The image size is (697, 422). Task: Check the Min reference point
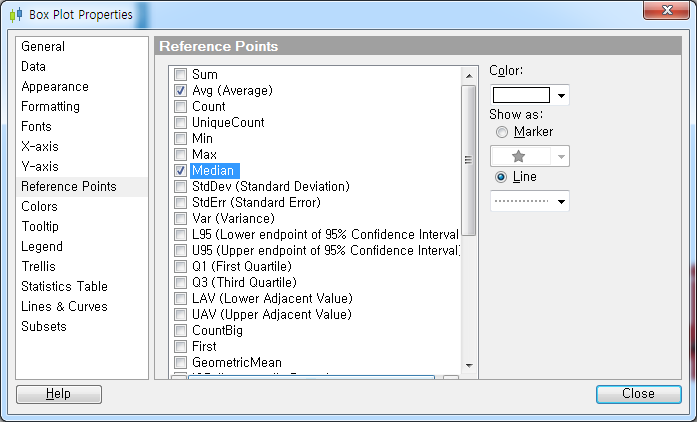pyautogui.click(x=180, y=138)
